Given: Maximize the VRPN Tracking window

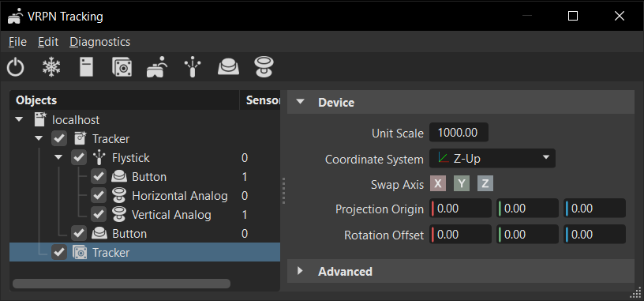Looking at the screenshot, I should click(x=573, y=16).
